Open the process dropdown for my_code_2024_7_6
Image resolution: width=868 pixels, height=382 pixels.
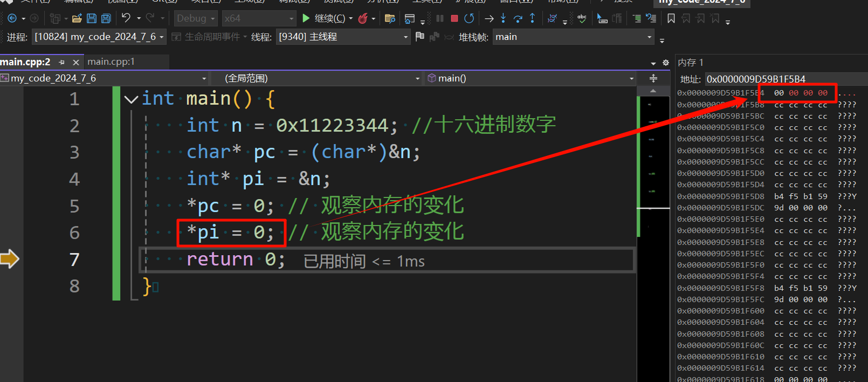161,37
